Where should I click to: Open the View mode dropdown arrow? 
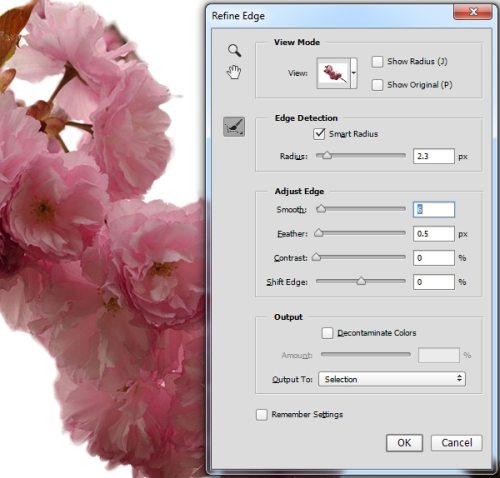click(x=354, y=73)
